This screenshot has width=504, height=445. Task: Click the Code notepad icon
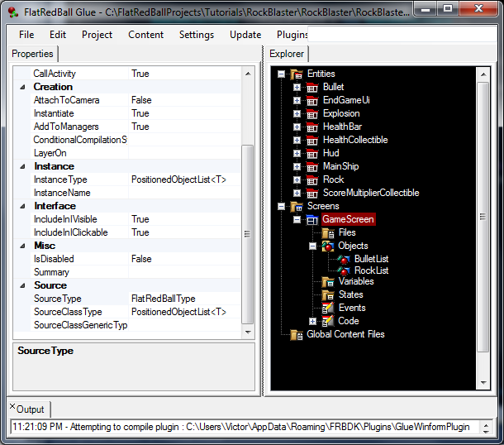[x=328, y=322]
